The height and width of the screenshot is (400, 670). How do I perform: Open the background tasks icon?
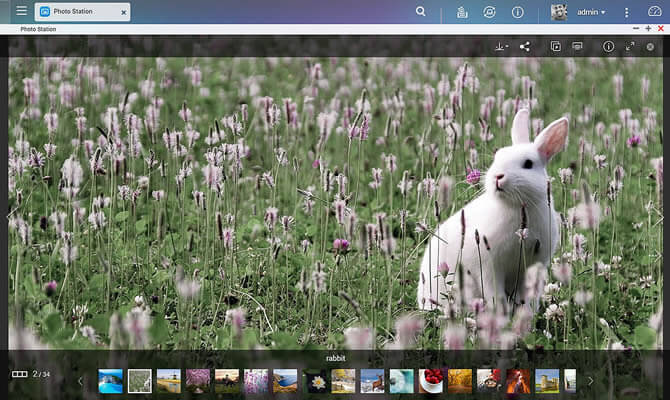pos(462,12)
